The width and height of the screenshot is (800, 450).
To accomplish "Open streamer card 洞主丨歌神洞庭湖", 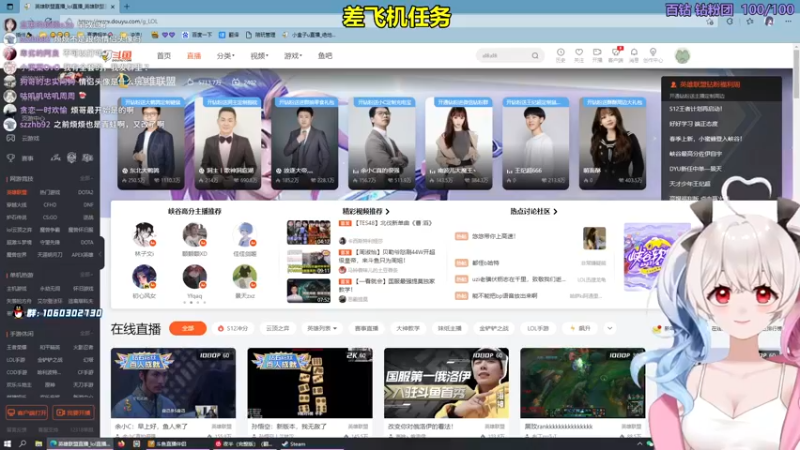I will [228, 143].
